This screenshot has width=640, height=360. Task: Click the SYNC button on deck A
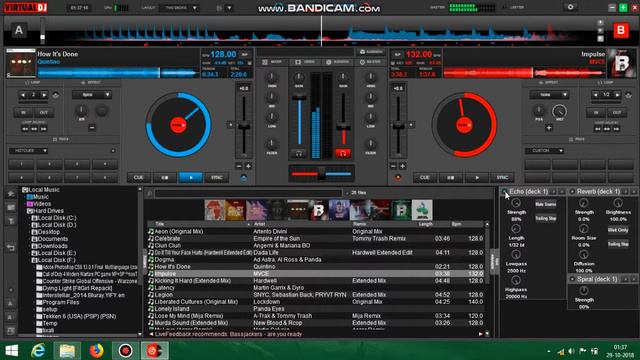[x=217, y=178]
